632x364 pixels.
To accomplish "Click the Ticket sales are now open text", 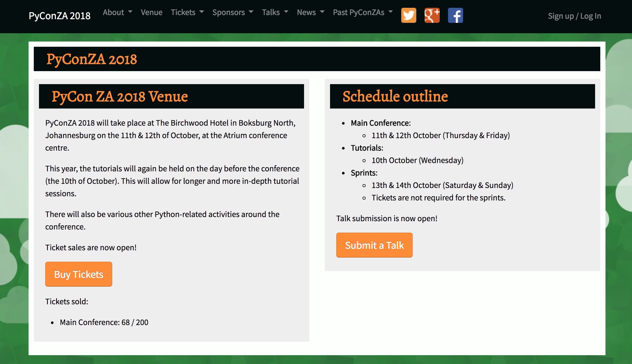I will [91, 248].
